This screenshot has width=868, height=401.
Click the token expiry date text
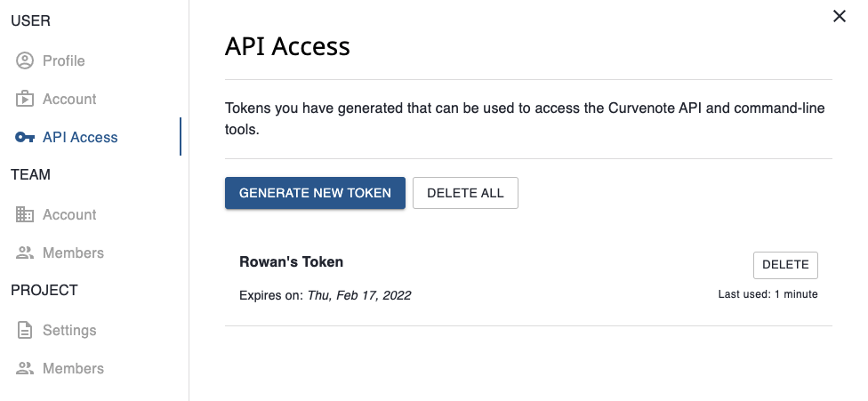[359, 295]
